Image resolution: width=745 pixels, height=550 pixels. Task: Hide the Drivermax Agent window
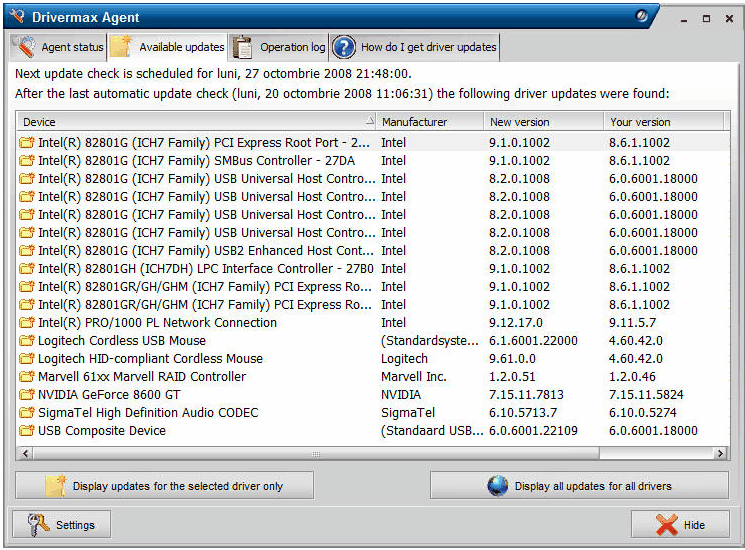(x=680, y=525)
